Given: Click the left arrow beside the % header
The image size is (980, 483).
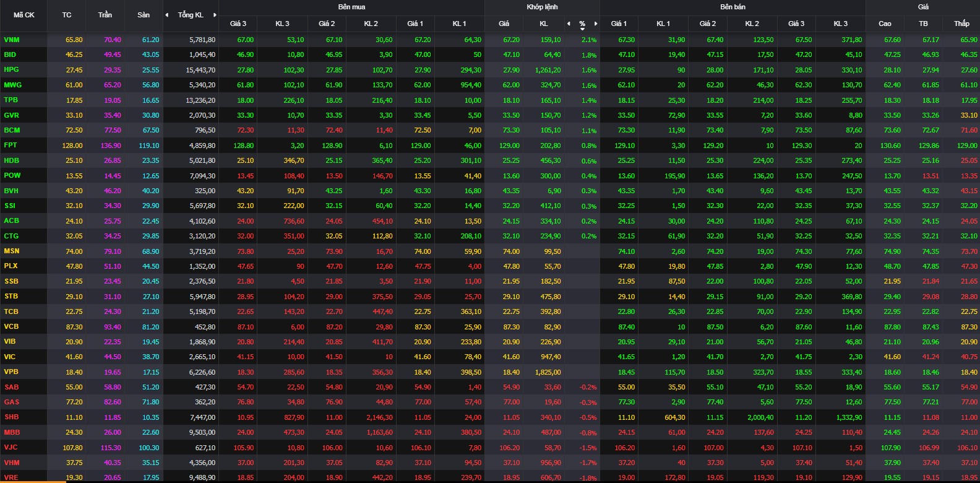Looking at the screenshot, I should coord(569,24).
